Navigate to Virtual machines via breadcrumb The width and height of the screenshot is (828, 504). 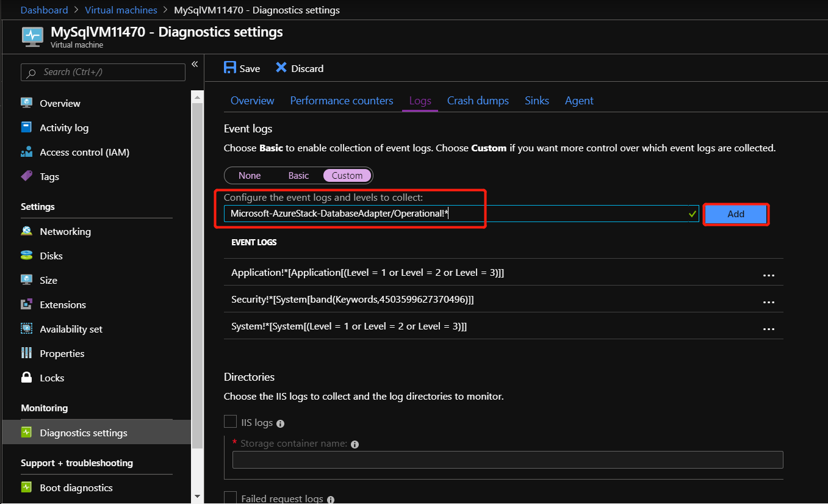point(121,10)
